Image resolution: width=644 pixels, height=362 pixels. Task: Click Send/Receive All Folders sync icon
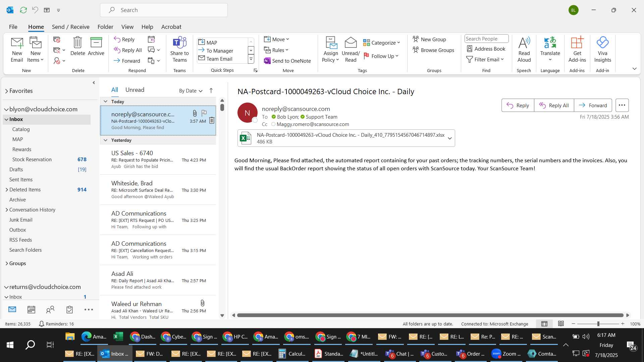[23, 10]
